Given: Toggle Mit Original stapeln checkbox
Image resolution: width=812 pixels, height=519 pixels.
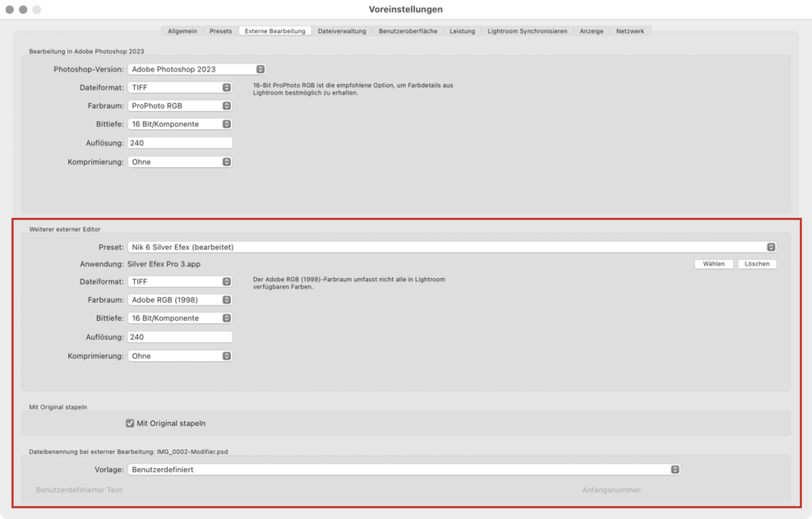Looking at the screenshot, I should click(130, 423).
